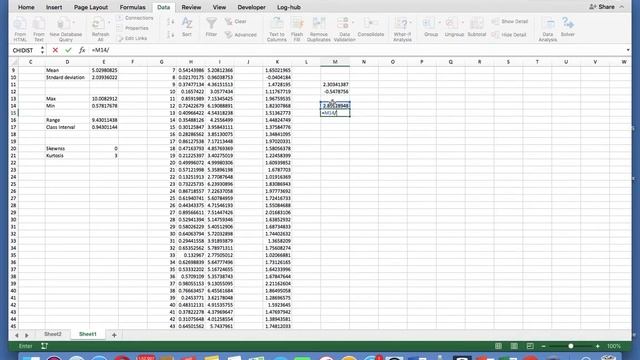Switch to Page Layout view in status bar
The image size is (640, 360).
coord(514,346)
